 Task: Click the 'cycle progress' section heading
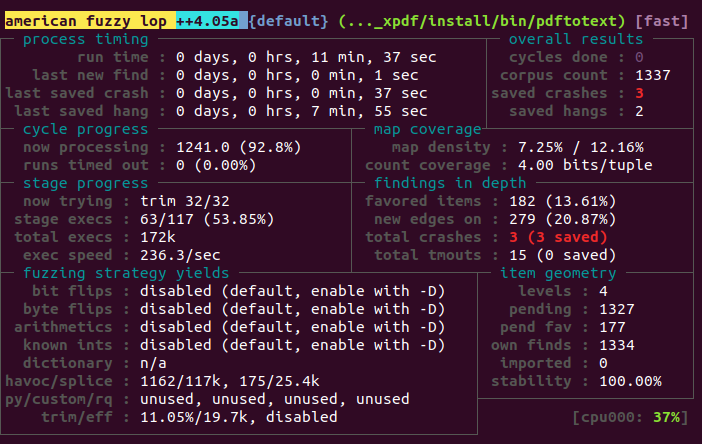tap(86, 129)
